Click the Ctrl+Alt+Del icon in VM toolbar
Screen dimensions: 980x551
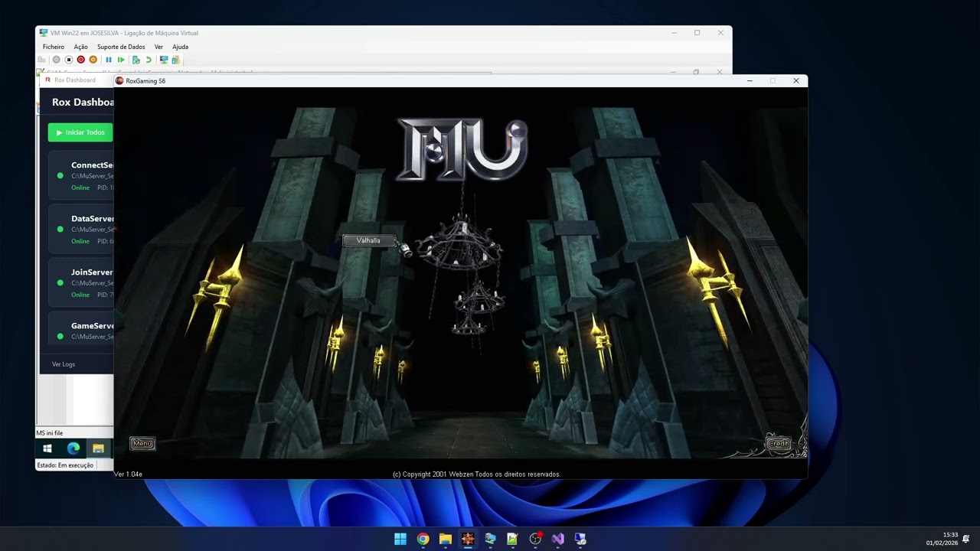click(41, 60)
